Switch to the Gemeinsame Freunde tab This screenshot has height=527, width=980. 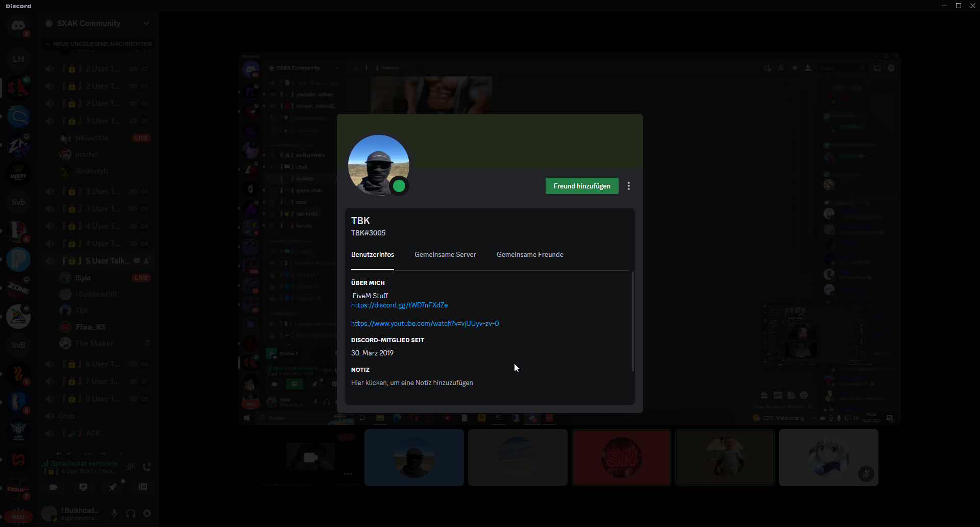click(x=530, y=254)
